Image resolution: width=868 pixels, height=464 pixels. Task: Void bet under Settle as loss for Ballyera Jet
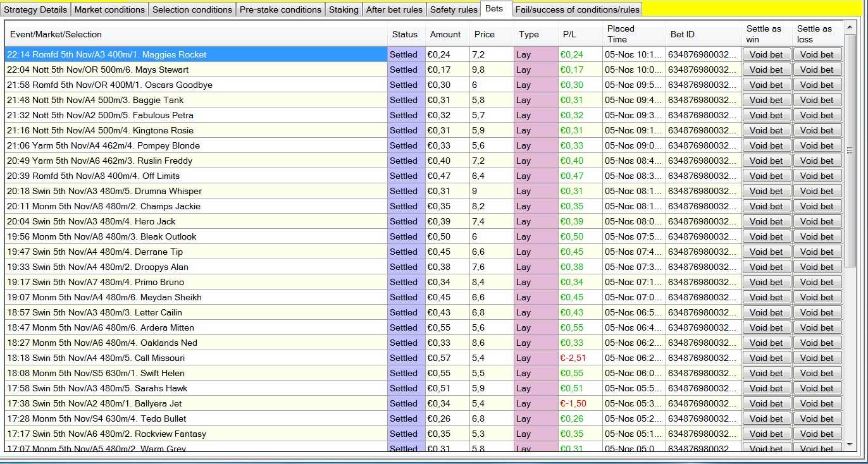tap(817, 403)
